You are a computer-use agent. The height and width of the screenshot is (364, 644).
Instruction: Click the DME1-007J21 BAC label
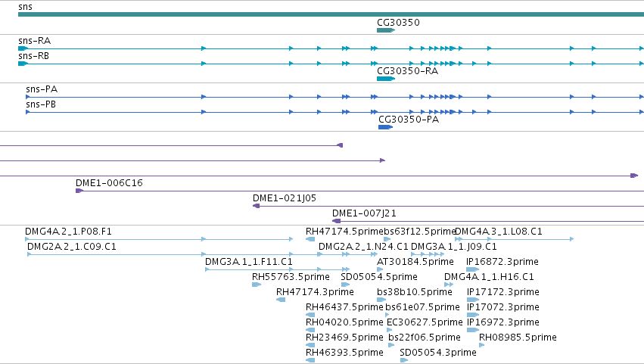point(364,213)
